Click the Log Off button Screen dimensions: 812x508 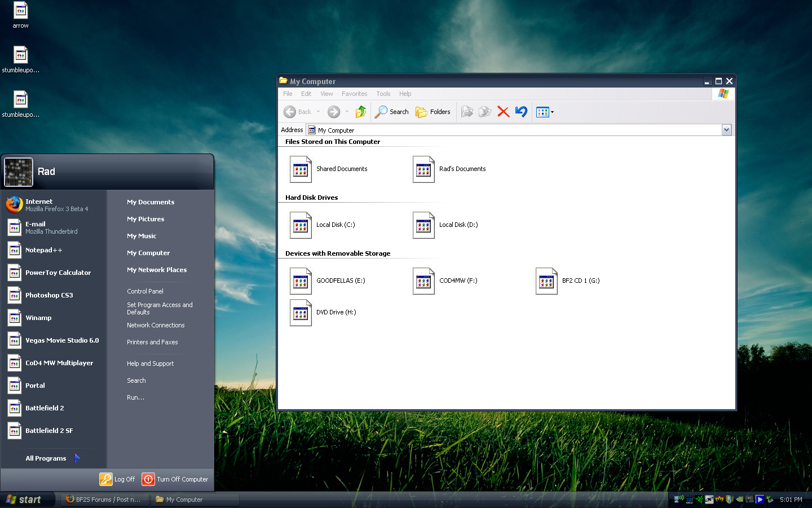click(117, 479)
